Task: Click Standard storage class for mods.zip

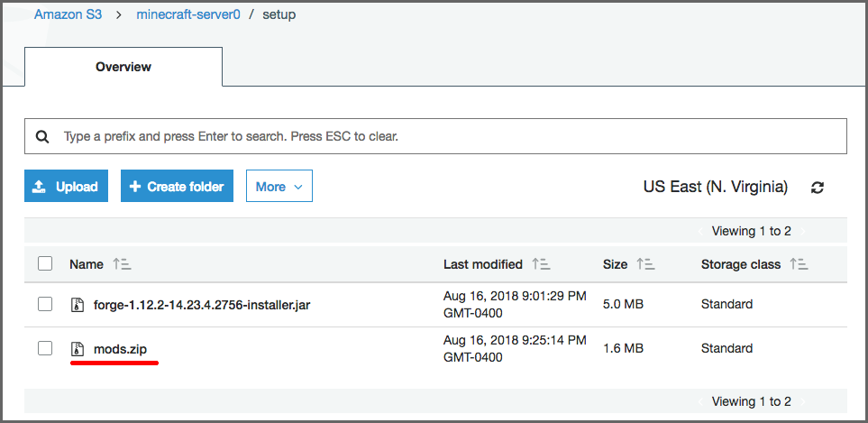Action: click(726, 348)
